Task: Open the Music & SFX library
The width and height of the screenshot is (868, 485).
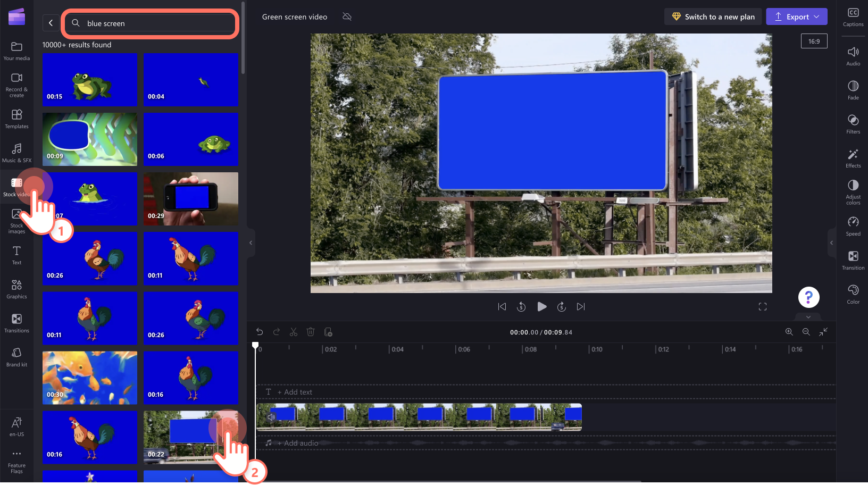Action: (16, 153)
